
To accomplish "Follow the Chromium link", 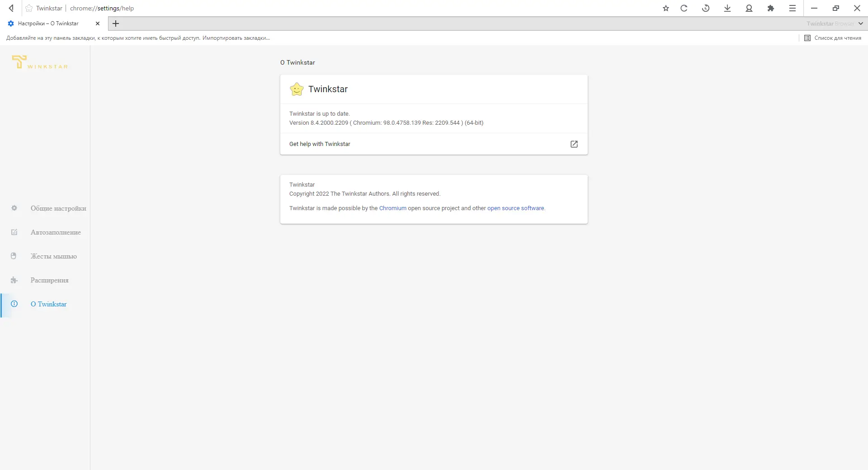I will coord(392,208).
